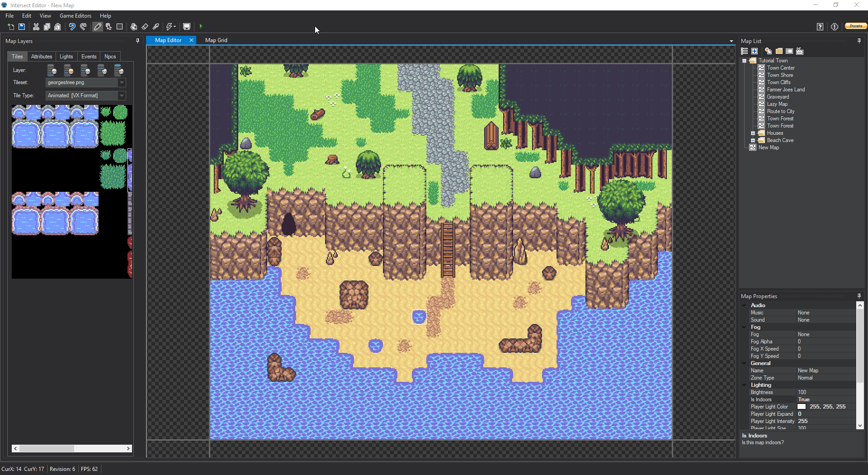Click the Rectangle tool icon
This screenshot has height=475, width=868.
[x=120, y=27]
